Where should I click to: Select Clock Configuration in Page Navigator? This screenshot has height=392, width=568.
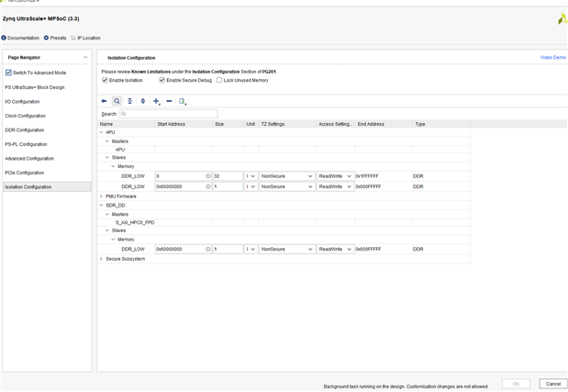tap(26, 116)
